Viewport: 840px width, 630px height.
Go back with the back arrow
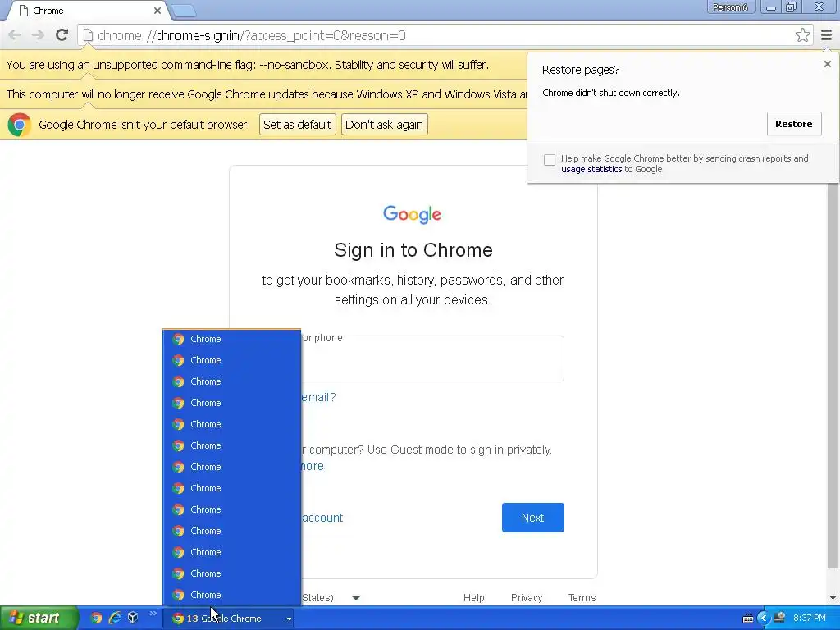click(15, 35)
